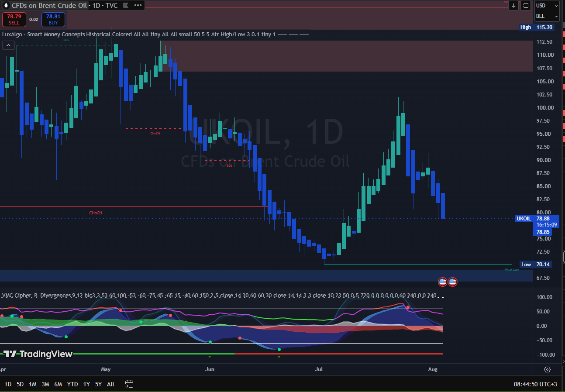The height and width of the screenshot is (392, 565).
Task: Click the VMC Cipher_B_Divergences indicator legend
Action: 219,296
